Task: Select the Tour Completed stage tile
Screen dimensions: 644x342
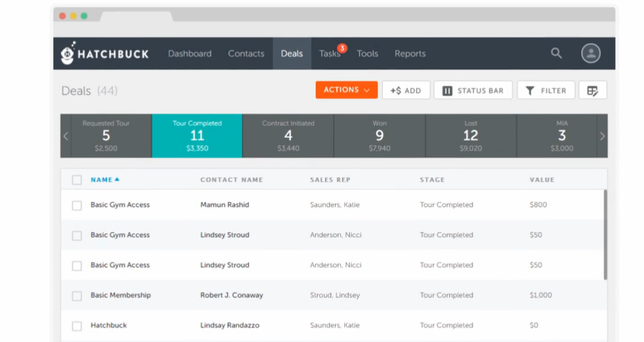Action: (197, 136)
